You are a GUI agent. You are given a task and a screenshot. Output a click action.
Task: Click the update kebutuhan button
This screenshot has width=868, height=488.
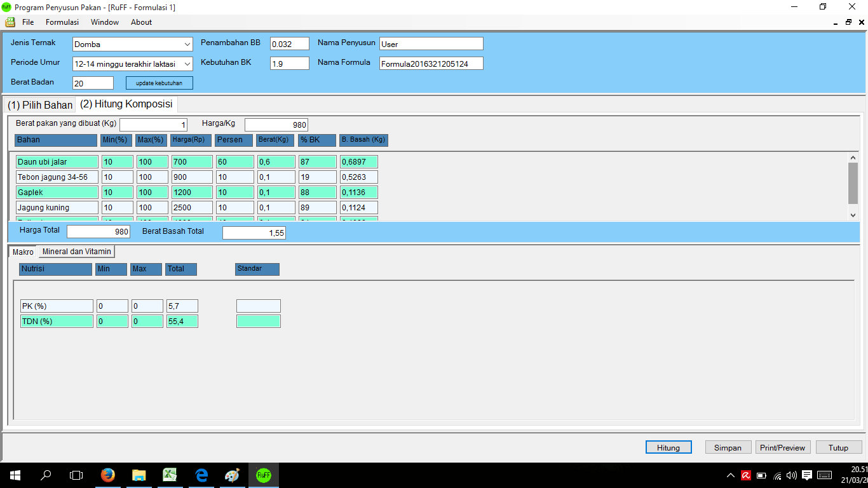point(159,83)
